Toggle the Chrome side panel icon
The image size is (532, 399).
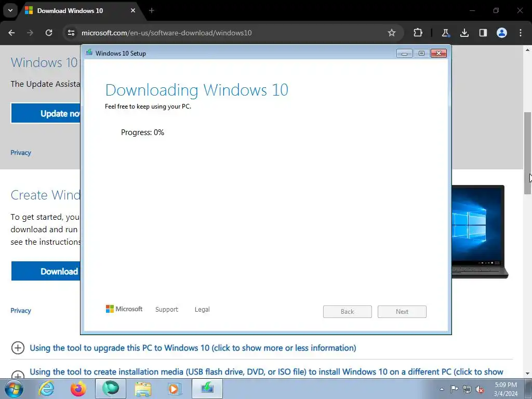tap(483, 33)
